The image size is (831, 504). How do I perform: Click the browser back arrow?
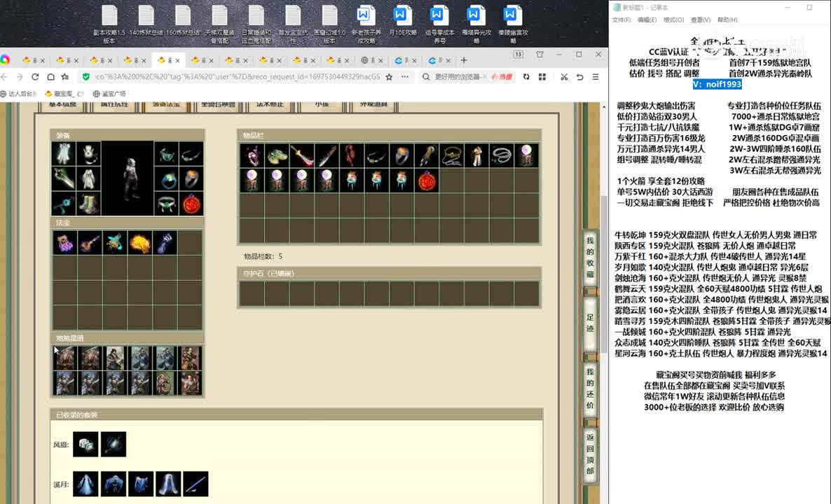[4, 77]
